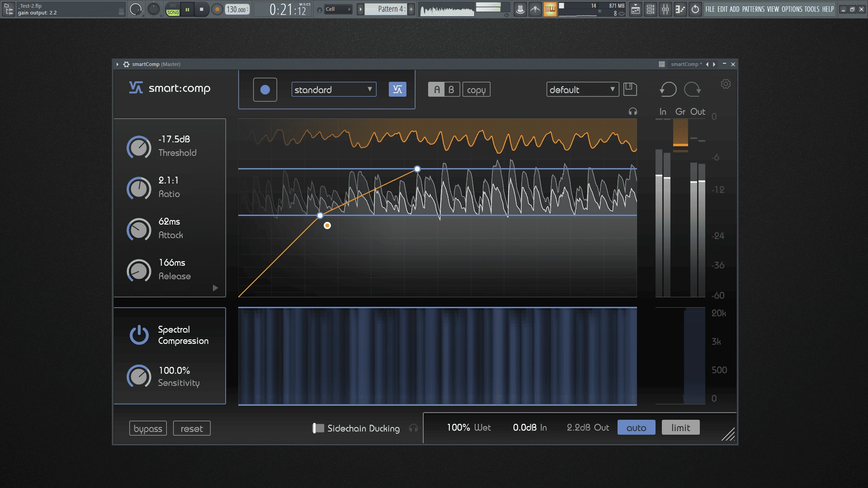
Task: Enable the Sidechain Ducking checkbox
Action: click(318, 428)
